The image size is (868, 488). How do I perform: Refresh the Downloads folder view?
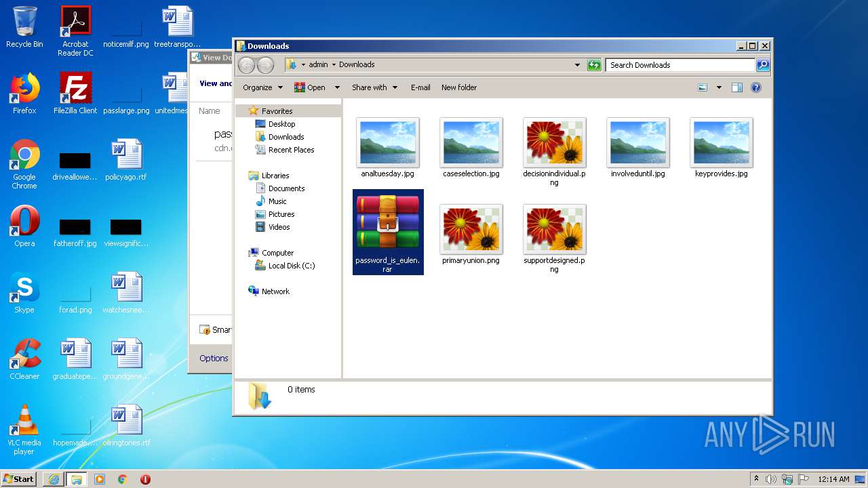click(594, 65)
